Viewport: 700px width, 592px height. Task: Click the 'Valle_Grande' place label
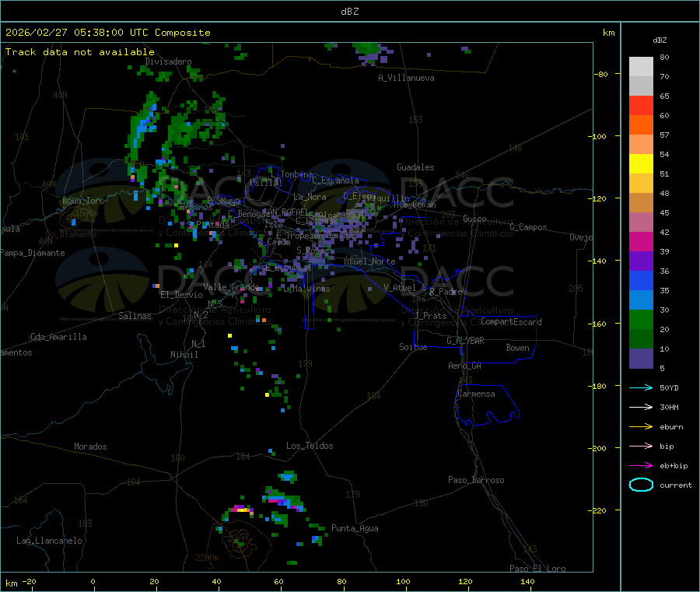tap(231, 287)
